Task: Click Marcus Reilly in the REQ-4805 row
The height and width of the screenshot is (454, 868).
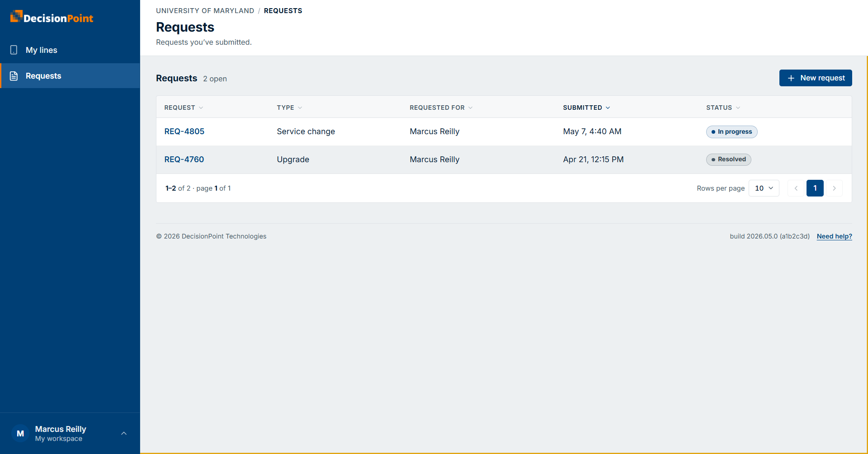Action: tap(434, 131)
